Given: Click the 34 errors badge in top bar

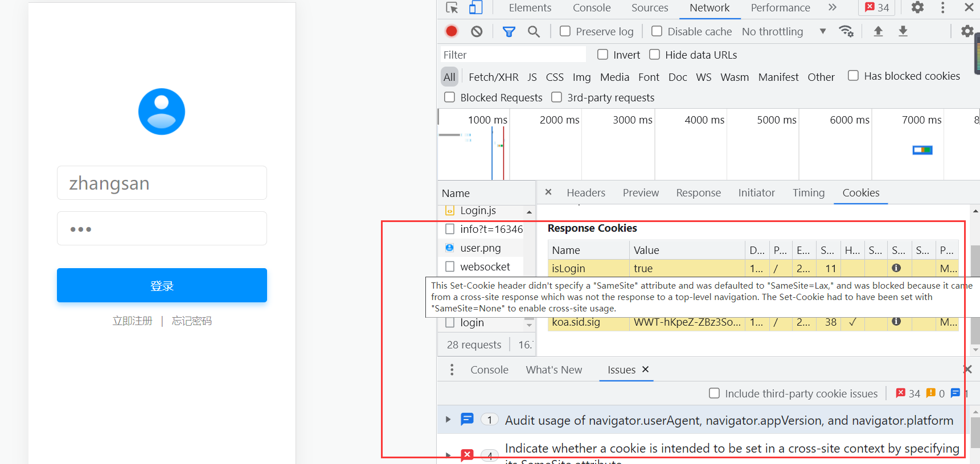Looking at the screenshot, I should pyautogui.click(x=877, y=7).
